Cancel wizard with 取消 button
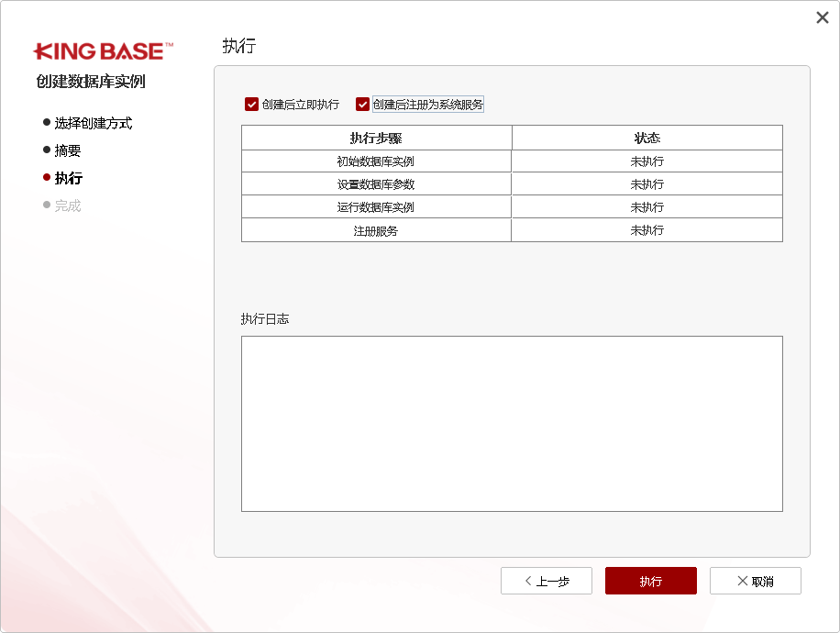Screen dimensions: 840x633 pyautogui.click(x=755, y=581)
